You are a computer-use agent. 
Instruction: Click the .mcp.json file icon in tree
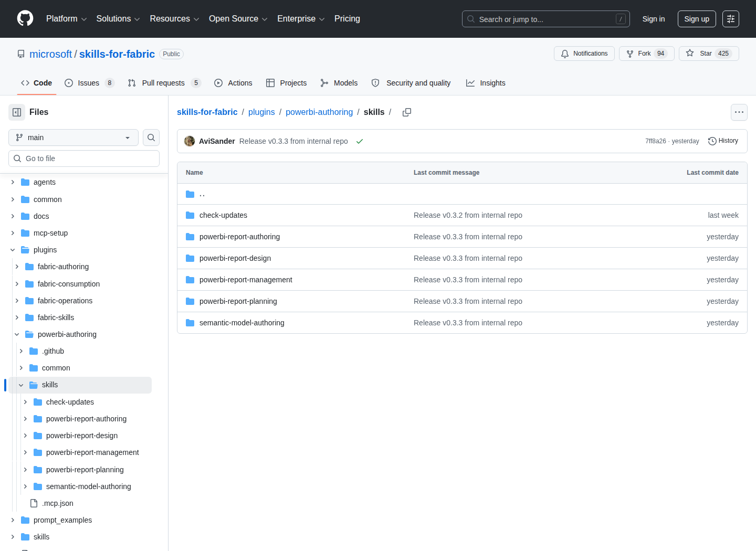[x=34, y=503]
